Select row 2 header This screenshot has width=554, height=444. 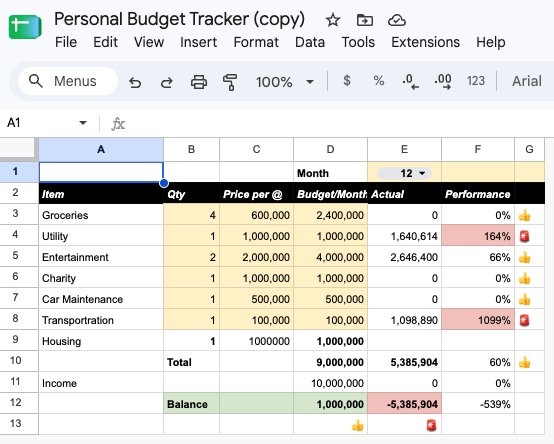(x=19, y=193)
